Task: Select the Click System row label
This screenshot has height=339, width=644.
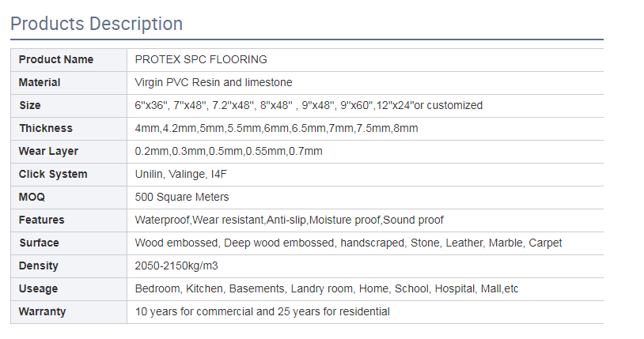Action: coord(53,174)
